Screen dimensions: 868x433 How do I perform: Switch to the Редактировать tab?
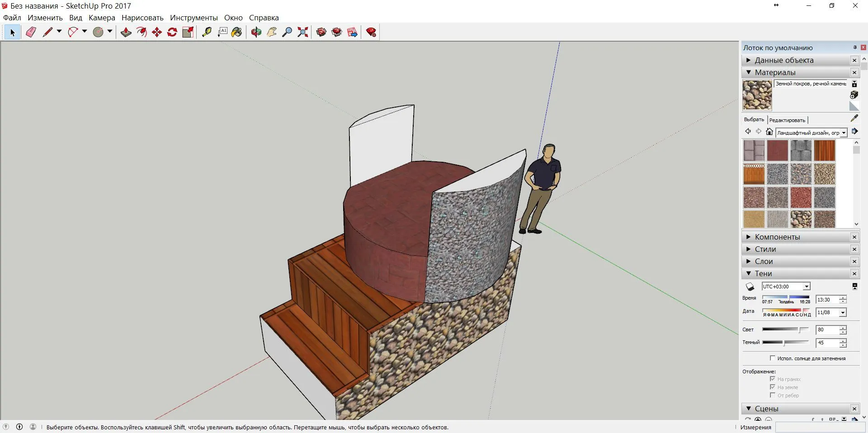click(x=787, y=120)
